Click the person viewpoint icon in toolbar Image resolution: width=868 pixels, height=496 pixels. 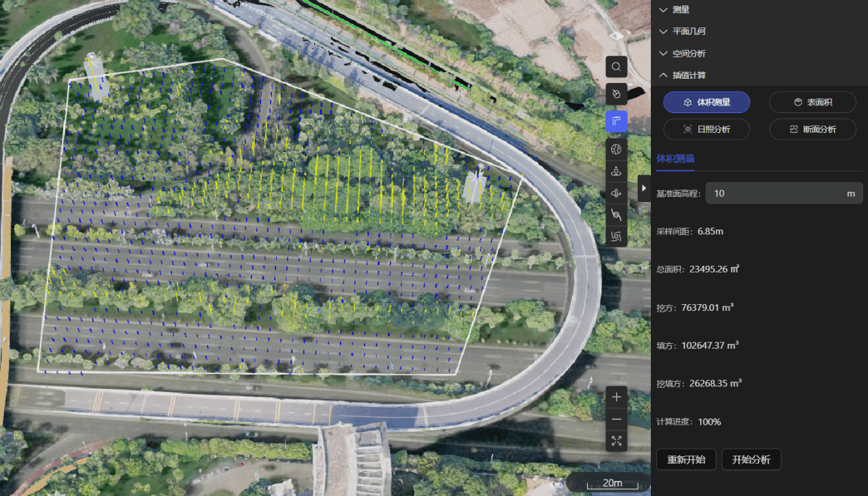click(617, 171)
